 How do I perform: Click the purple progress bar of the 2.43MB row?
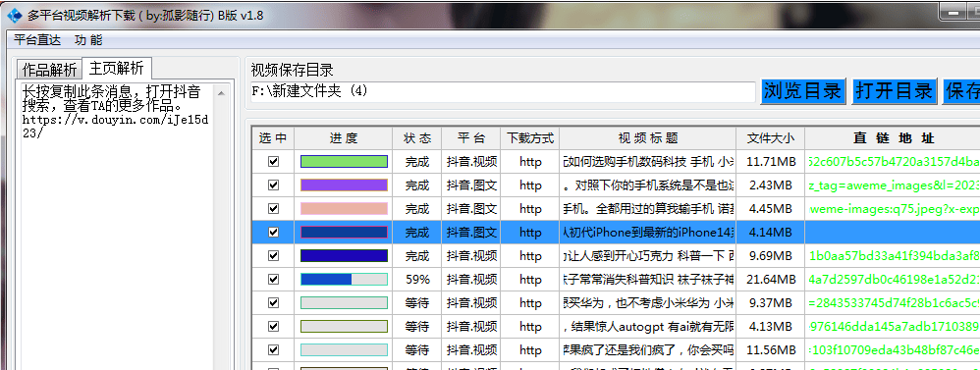(x=344, y=185)
